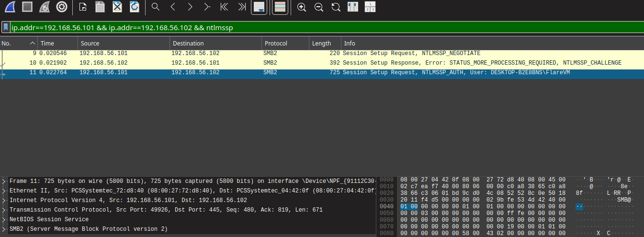Select packet 10 NTLMSSP_CHALLENGE row

[322, 63]
